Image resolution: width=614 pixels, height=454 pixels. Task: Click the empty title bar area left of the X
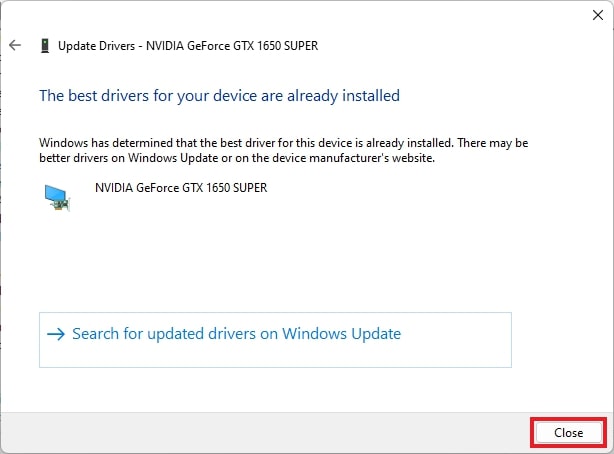pos(300,15)
